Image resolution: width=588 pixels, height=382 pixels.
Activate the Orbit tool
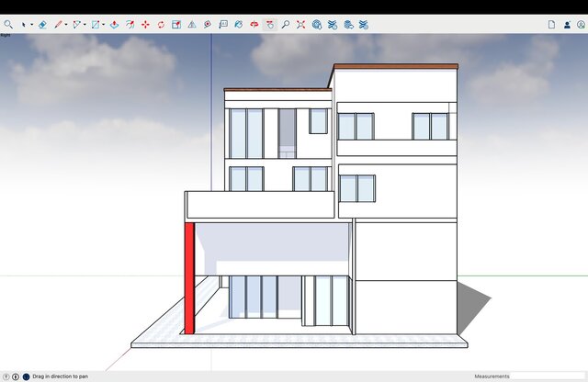(x=254, y=25)
